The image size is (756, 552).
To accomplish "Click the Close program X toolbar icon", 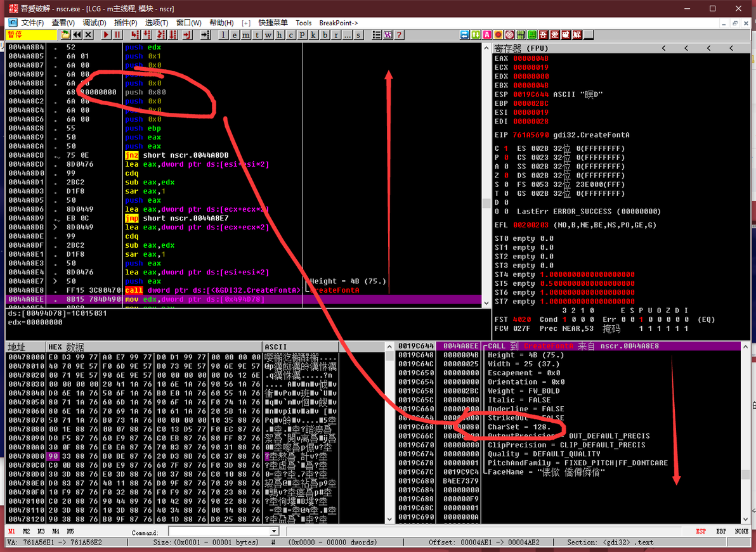I will 88,35.
